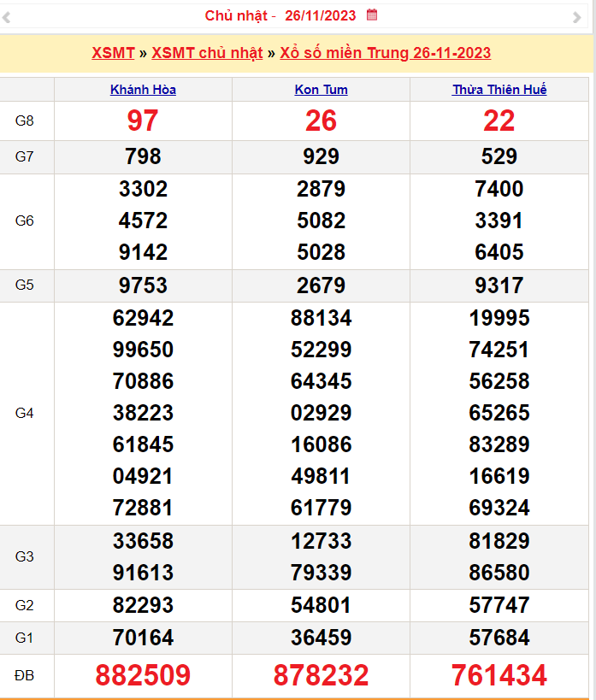Select the ĐB row label
596x700 pixels.
click(24, 675)
